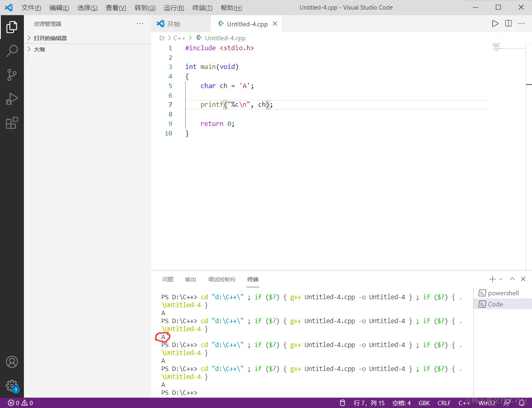Click the #include <stdio.h> line
This screenshot has width=532, height=408.
pos(219,48)
